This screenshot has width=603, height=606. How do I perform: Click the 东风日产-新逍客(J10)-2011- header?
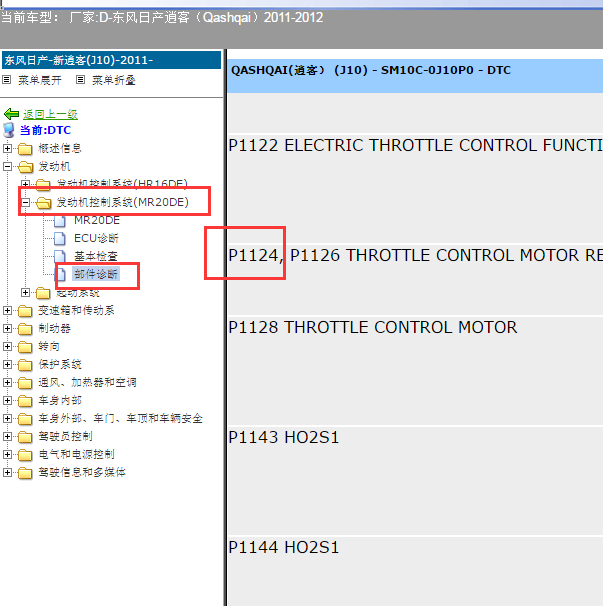(x=111, y=60)
